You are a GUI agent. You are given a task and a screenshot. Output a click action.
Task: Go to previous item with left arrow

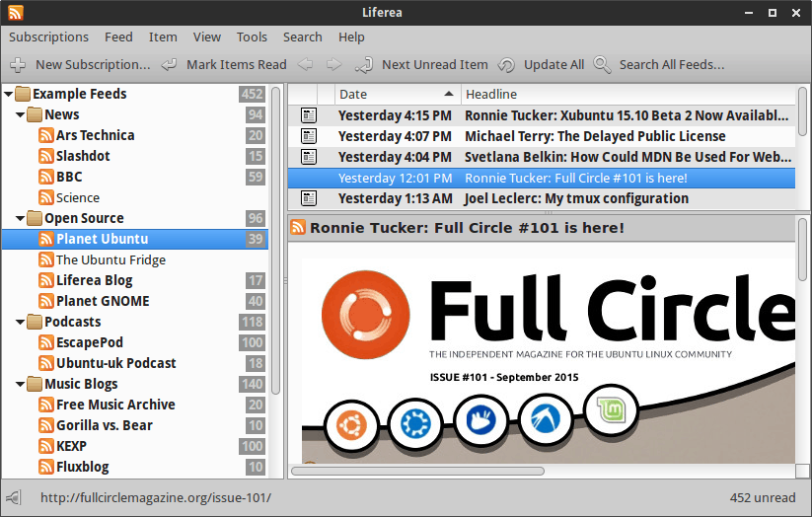(x=306, y=65)
